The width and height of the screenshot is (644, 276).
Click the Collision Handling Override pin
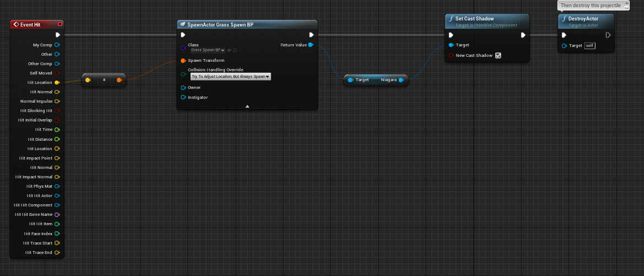click(x=183, y=74)
